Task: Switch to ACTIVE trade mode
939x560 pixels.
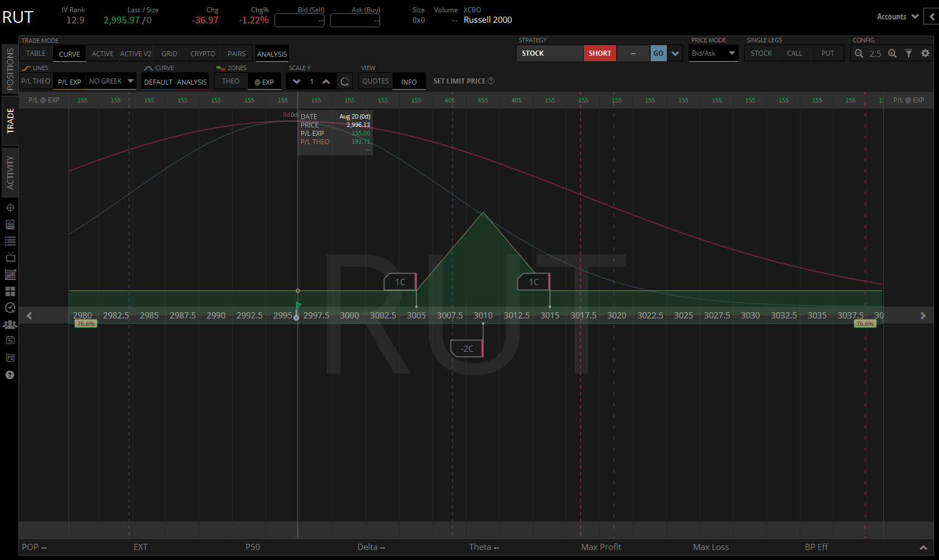Action: pyautogui.click(x=102, y=54)
